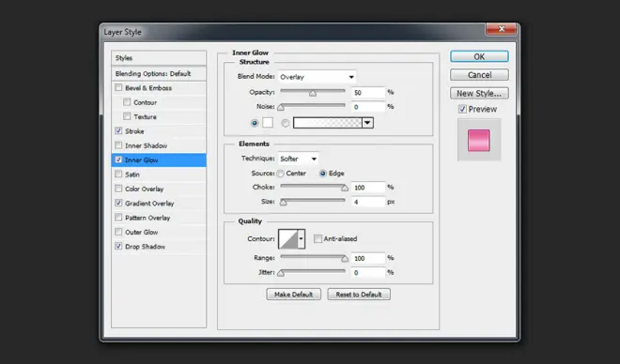Expand the Blend Mode Overlay dropdown
The height and width of the screenshot is (364, 620).
pos(317,77)
